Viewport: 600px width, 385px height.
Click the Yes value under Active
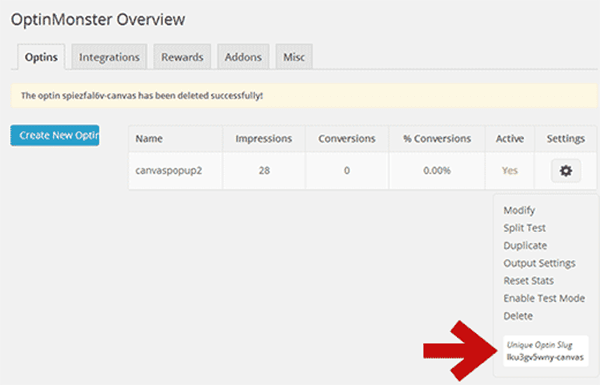click(x=510, y=170)
